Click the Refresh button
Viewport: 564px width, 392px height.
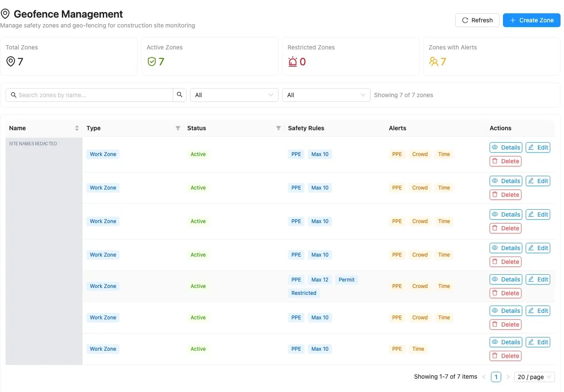click(477, 20)
